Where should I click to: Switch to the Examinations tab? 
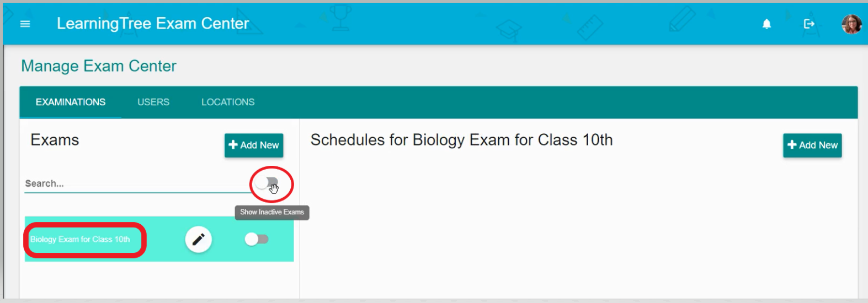pyautogui.click(x=71, y=102)
